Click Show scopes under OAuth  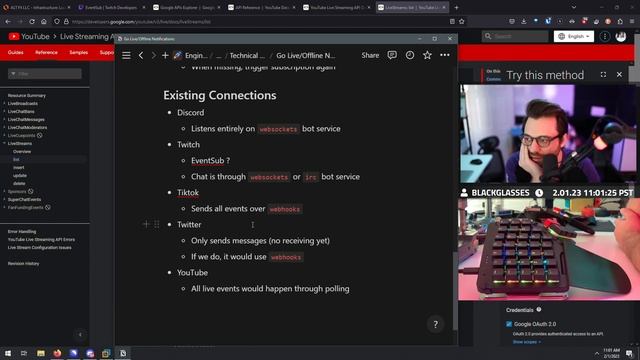click(527, 342)
